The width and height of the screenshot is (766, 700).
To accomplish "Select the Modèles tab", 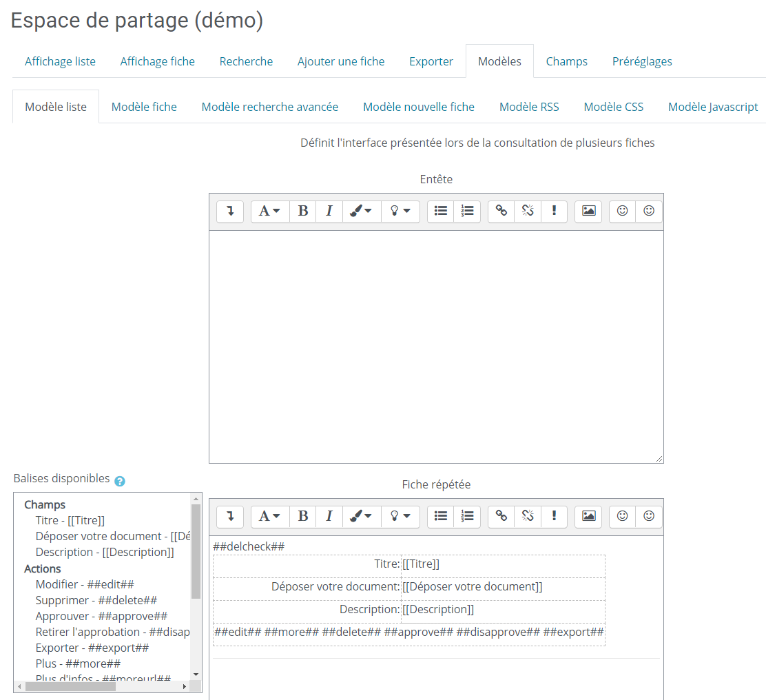I will [x=499, y=61].
